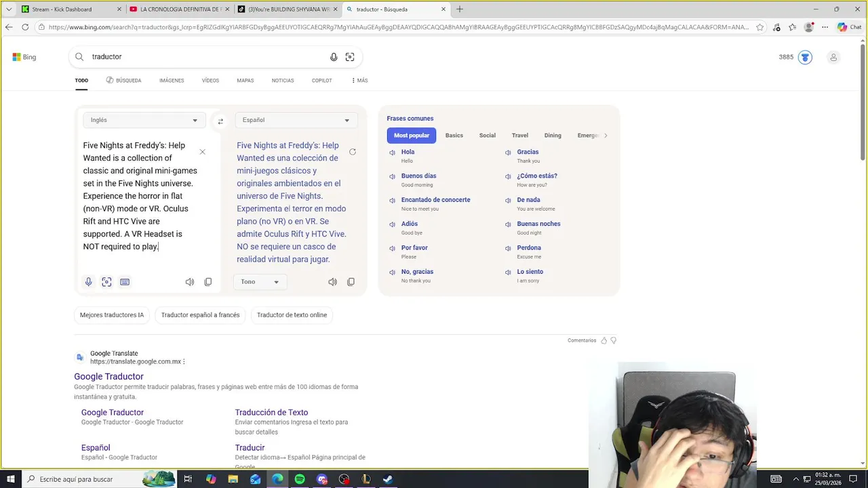Select the TODO search tab
The height and width of the screenshot is (488, 868).
81,81
